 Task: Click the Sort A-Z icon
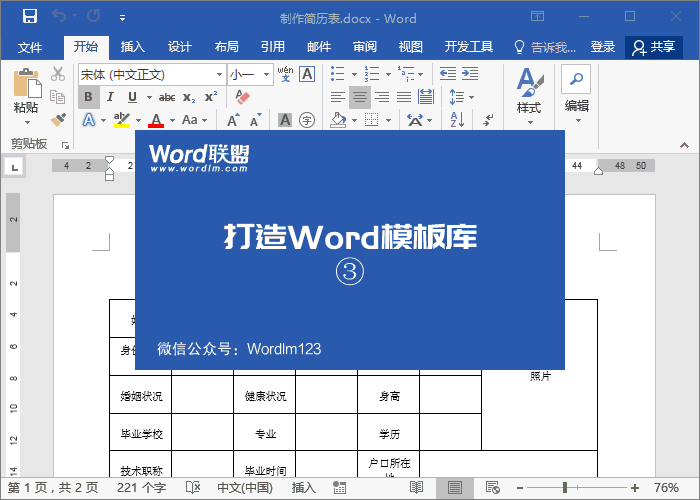click(x=457, y=120)
